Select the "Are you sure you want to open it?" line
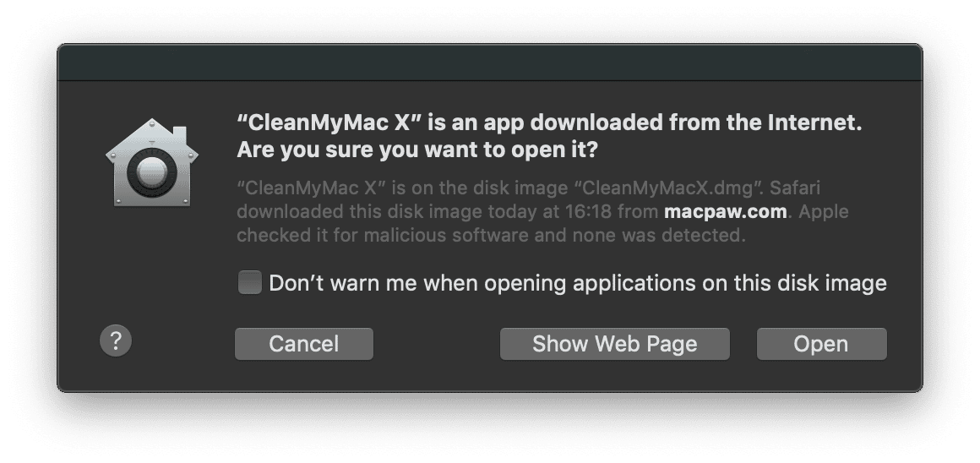This screenshot has width=980, height=463. coord(419,151)
